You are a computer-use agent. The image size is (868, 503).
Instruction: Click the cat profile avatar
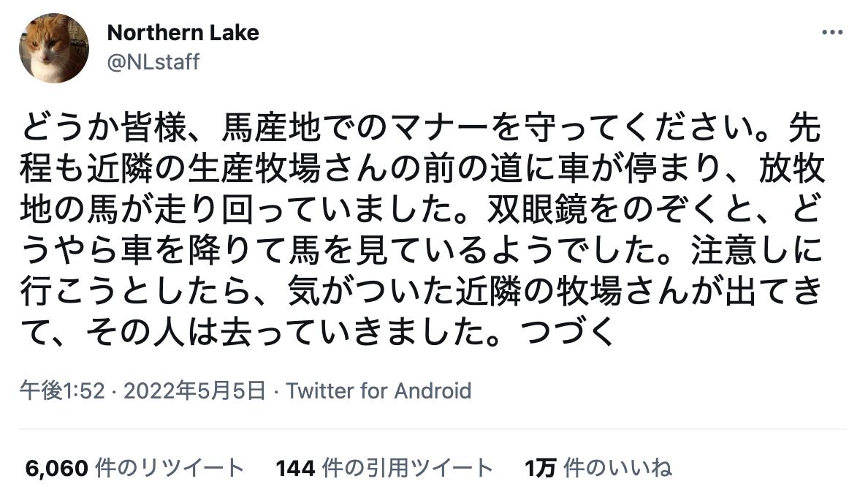click(54, 48)
